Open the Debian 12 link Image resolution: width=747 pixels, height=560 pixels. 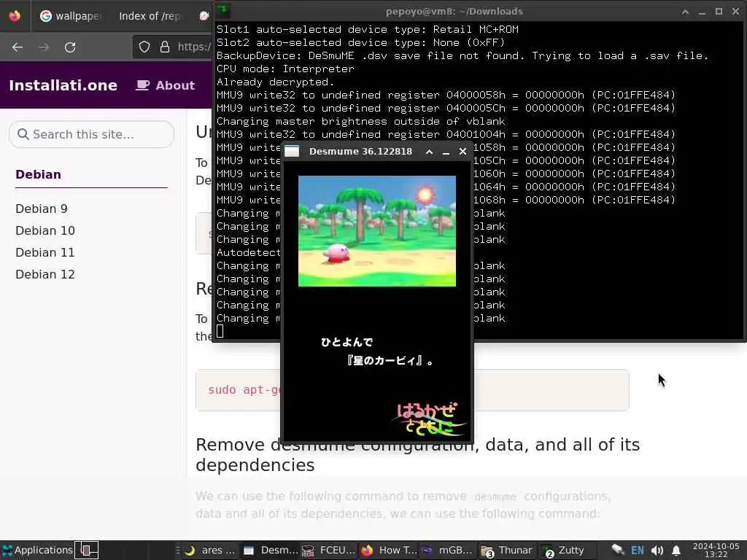pyautogui.click(x=45, y=274)
